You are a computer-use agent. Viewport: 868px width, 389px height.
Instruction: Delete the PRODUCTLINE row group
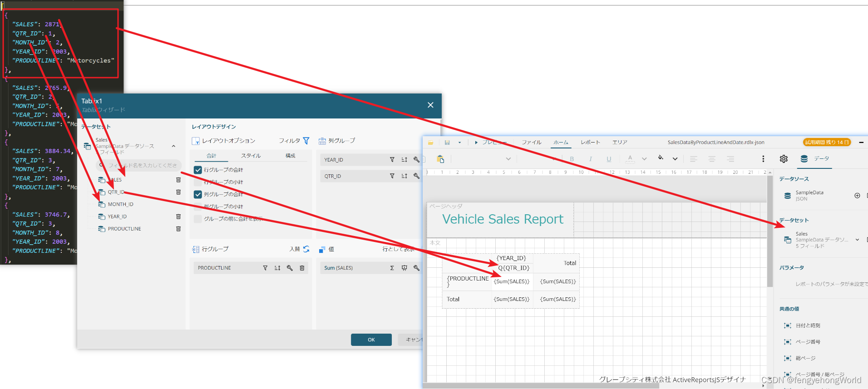point(302,268)
